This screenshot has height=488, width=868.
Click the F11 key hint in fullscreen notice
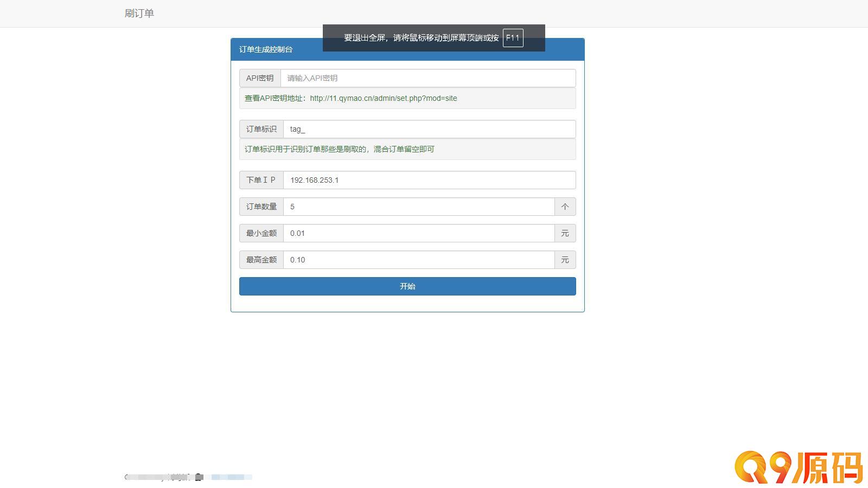pos(513,38)
